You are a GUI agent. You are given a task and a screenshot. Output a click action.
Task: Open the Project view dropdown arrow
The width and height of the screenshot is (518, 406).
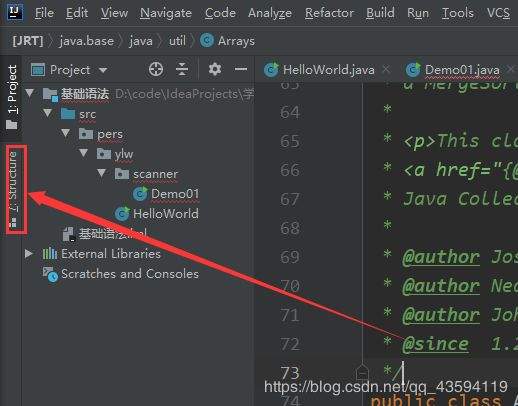[x=103, y=70]
